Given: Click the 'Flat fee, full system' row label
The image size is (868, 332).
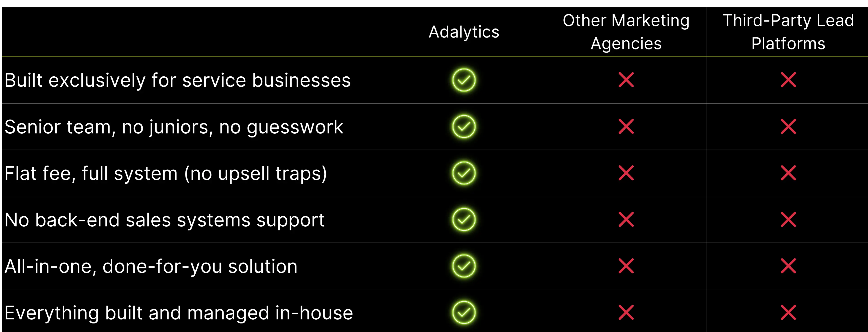Looking at the screenshot, I should pos(166,174).
